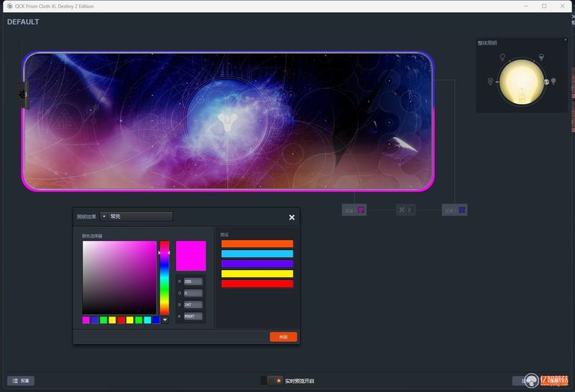
Task: Click the brightness dial knob handle
Action: [546, 82]
